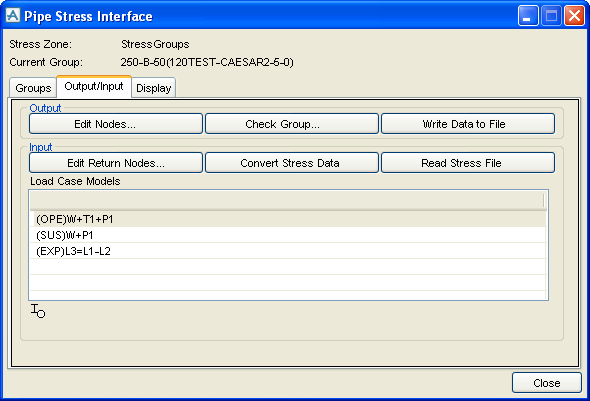Click the Pipe Stress Interface app icon
This screenshot has width=590, height=401.
[13, 16]
